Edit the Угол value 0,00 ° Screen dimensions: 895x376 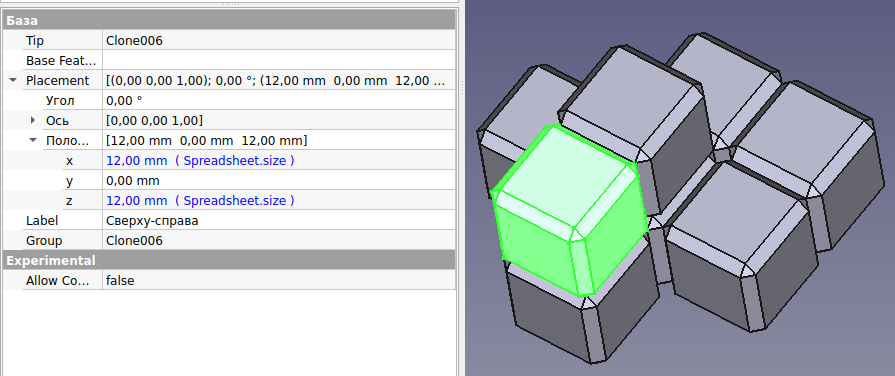(279, 100)
